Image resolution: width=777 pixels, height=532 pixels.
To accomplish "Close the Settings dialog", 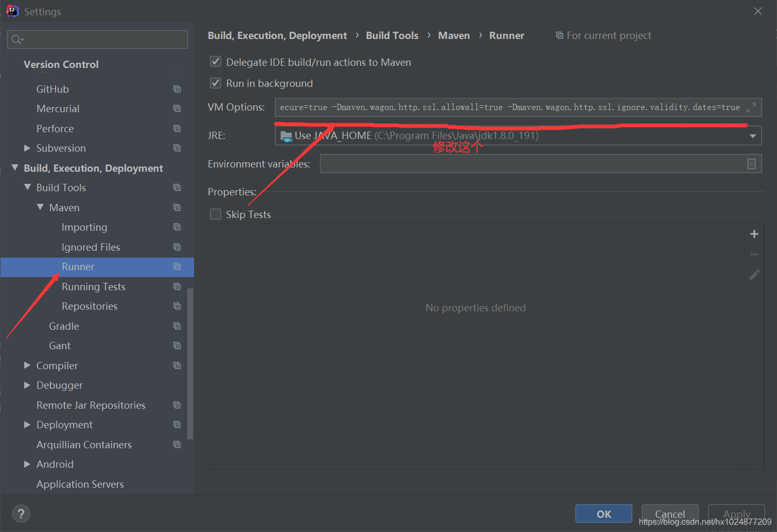I will (758, 11).
